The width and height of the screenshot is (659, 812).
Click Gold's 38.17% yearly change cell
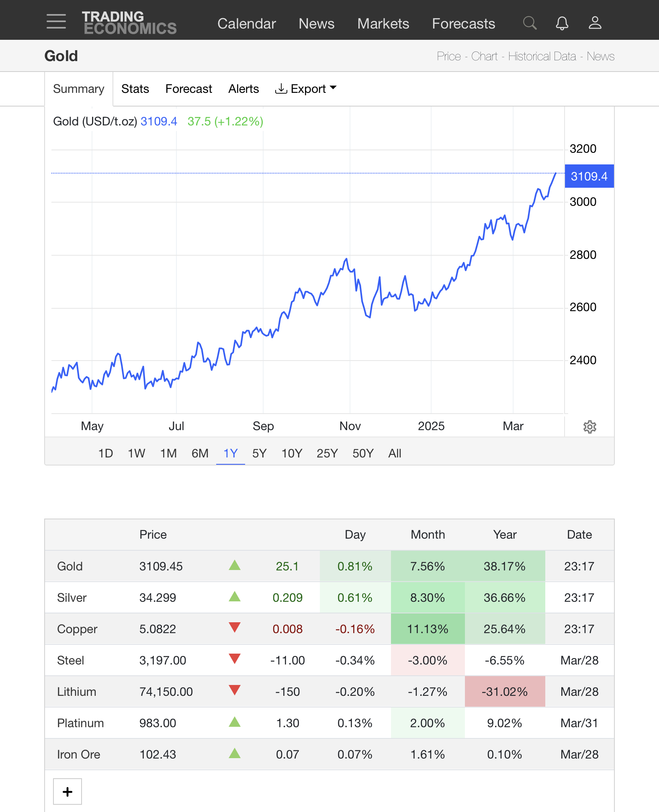(505, 566)
